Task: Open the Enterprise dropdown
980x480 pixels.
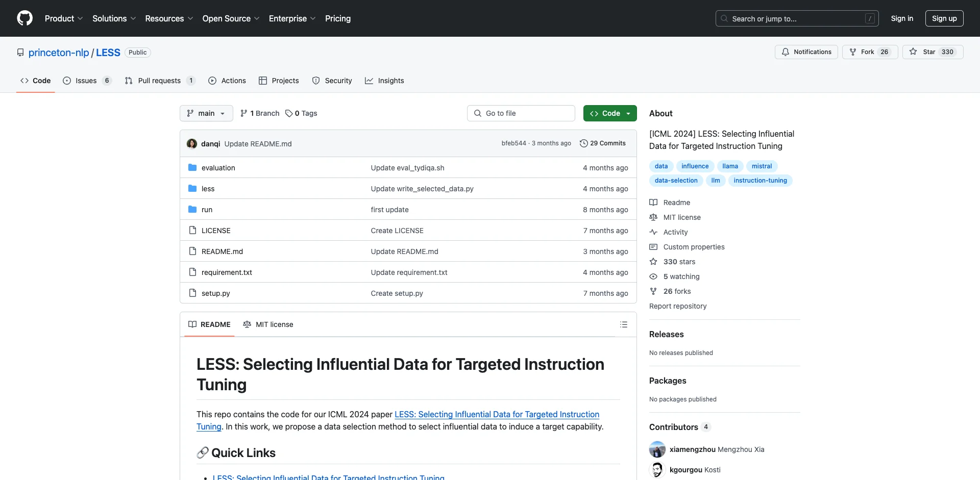Action: [292, 18]
